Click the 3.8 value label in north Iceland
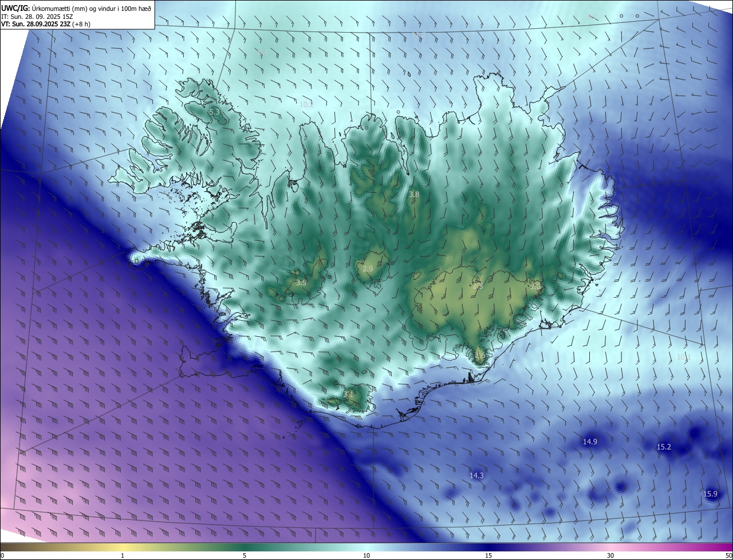The width and height of the screenshot is (733, 560). click(414, 194)
